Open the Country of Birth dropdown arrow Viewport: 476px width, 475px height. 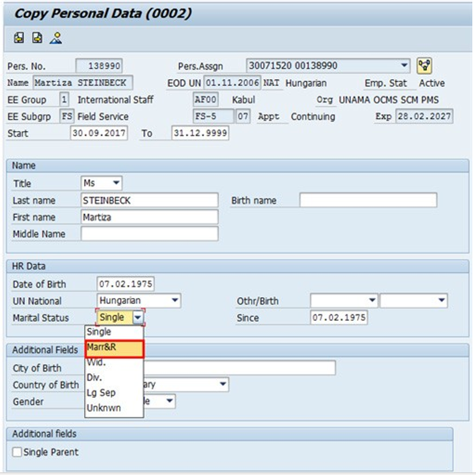click(223, 384)
